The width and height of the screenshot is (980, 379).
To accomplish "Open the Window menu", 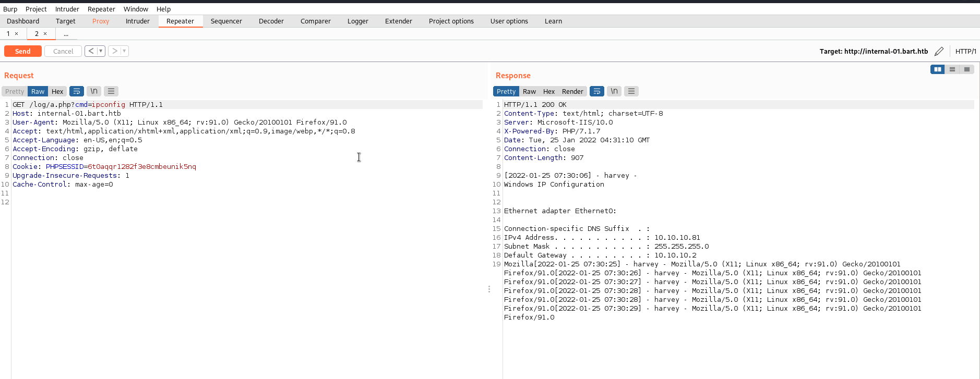I will [x=136, y=9].
